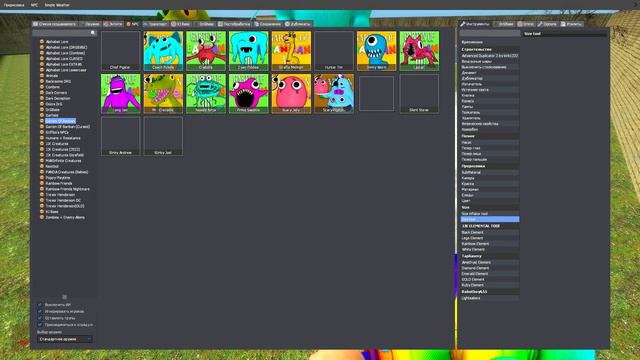The image size is (640, 360).
Task: Click the Nextbot category face icon
Action: click(42, 167)
